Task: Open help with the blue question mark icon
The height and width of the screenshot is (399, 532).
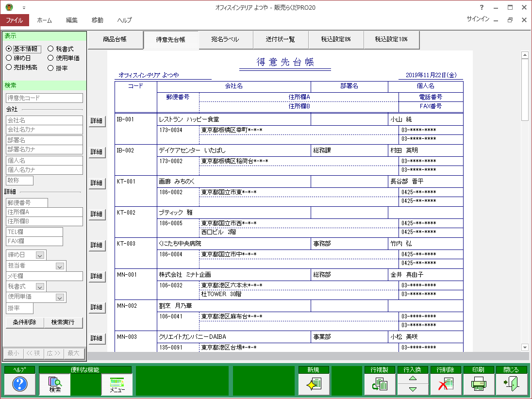Action: coord(20,384)
